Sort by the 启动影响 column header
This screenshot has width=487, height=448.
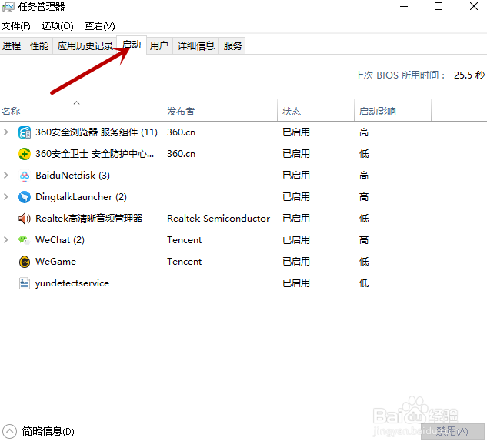[x=392, y=110]
